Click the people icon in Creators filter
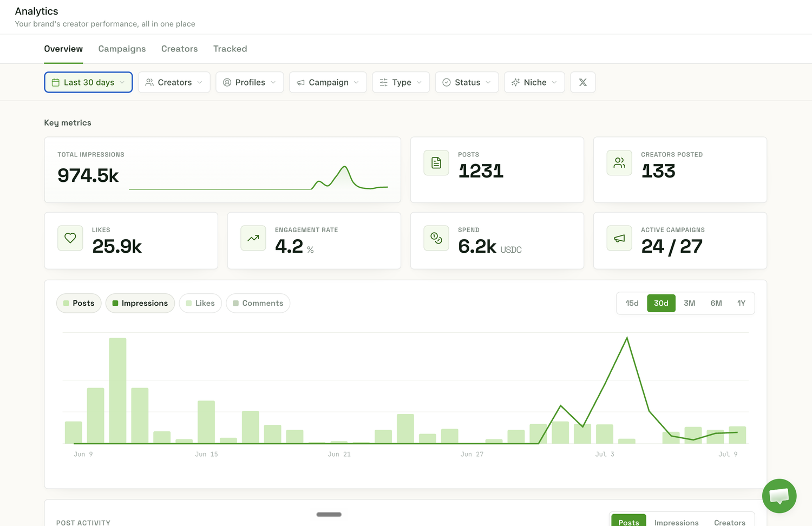Screen dimensions: 812x526 click(x=149, y=82)
